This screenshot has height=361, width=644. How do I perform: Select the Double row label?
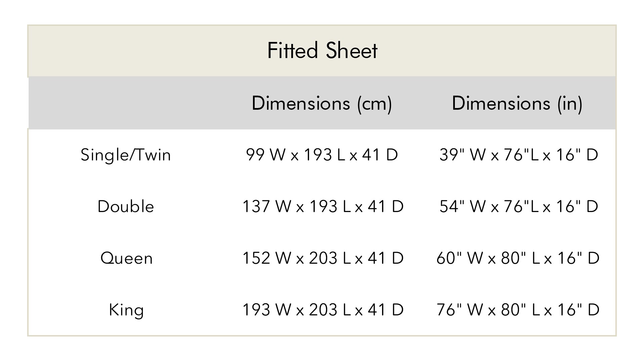[x=126, y=206]
